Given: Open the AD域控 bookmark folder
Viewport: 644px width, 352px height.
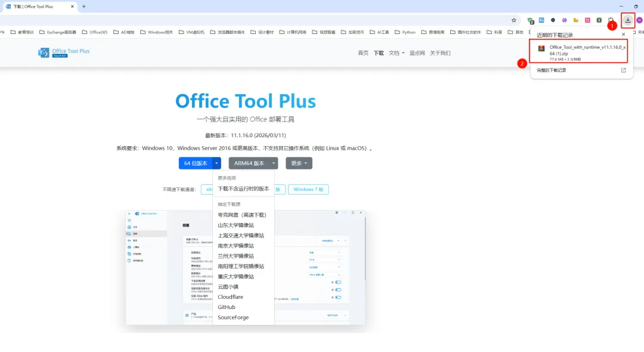Looking at the screenshot, I should coord(124,32).
